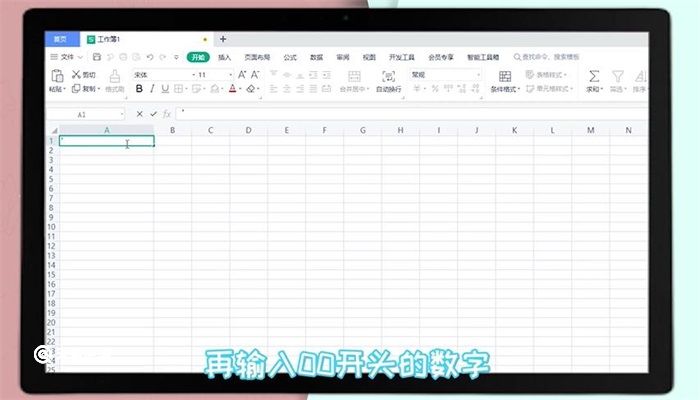Image resolution: width=700 pixels, height=400 pixels.
Task: Toggle Bold formatting
Action: (139, 89)
